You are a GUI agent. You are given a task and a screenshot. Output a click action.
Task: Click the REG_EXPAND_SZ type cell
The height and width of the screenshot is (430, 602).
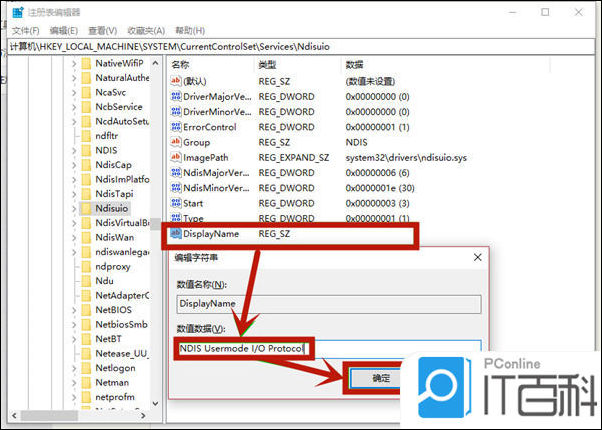pyautogui.click(x=294, y=157)
